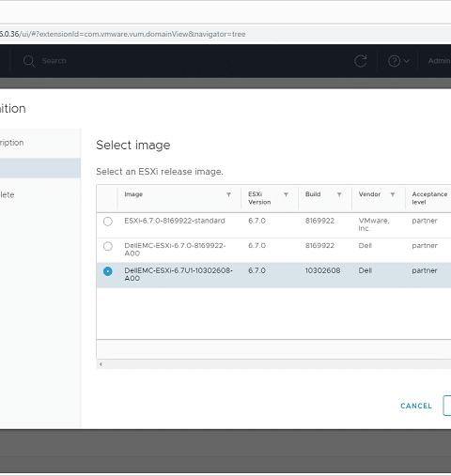Select DellEMC-ESXi-6.7.0-8169922-A00 radio button
The image size is (451, 476).
(108, 246)
